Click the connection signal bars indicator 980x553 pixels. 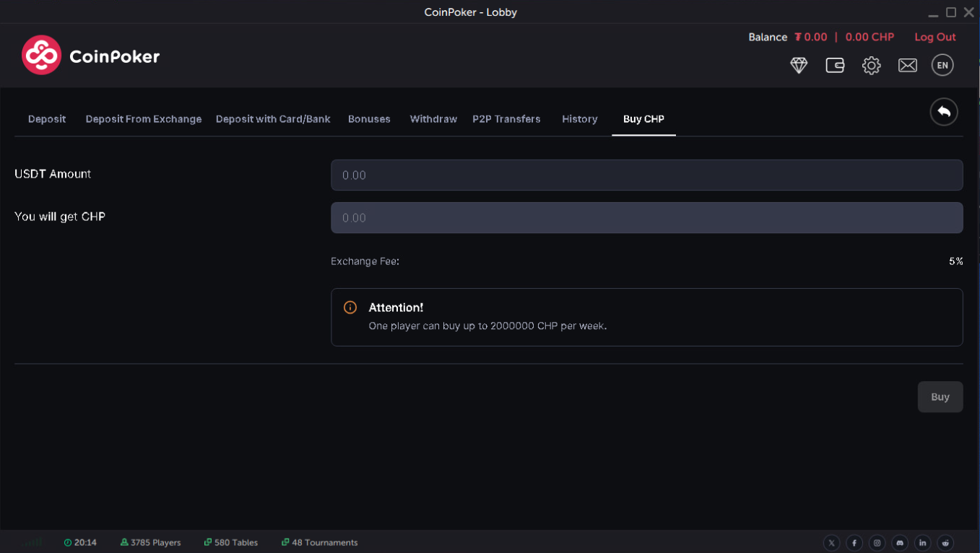point(32,542)
